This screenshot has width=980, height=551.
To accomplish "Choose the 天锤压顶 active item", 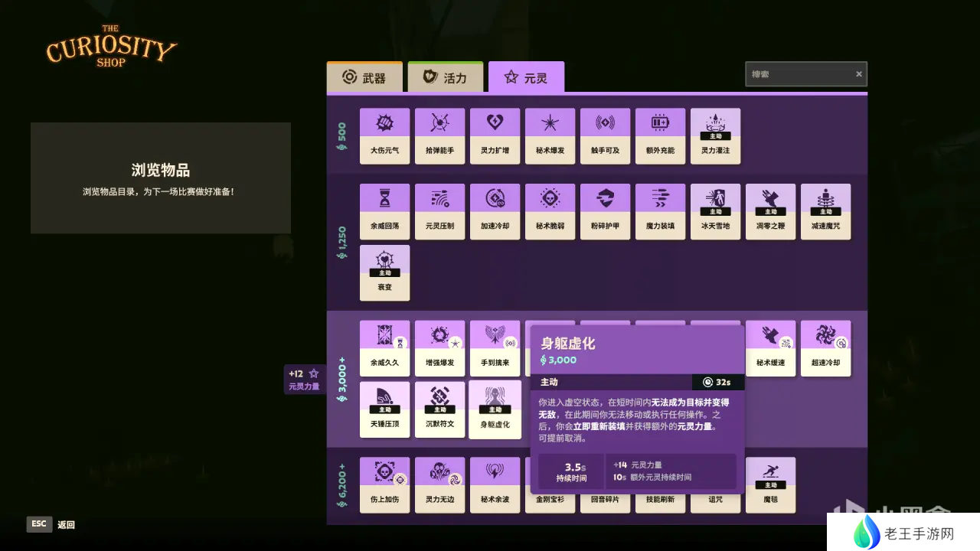I will coord(384,409).
